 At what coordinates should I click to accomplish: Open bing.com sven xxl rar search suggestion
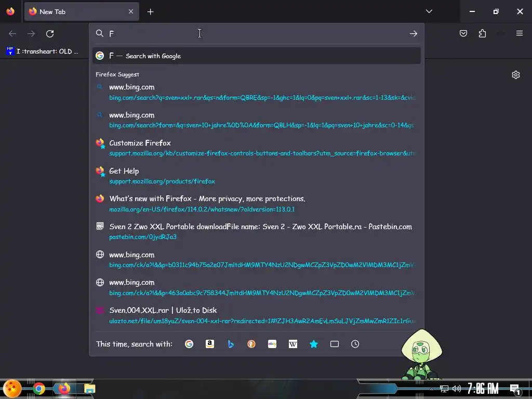pyautogui.click(x=257, y=92)
